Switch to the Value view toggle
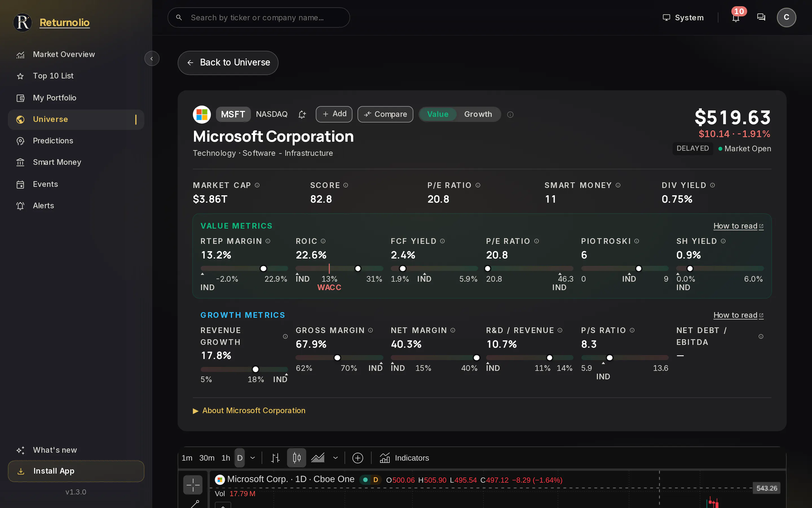The width and height of the screenshot is (812, 508). [438, 114]
